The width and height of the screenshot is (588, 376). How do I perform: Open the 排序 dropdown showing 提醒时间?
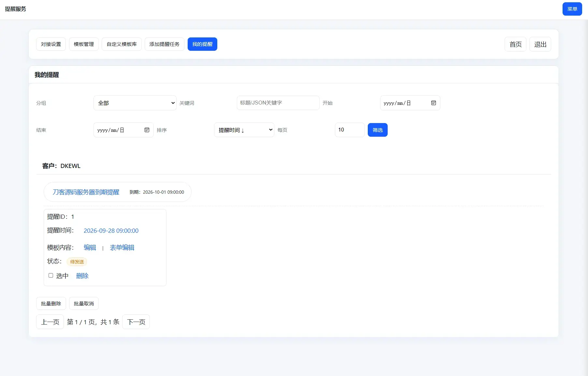(x=244, y=130)
